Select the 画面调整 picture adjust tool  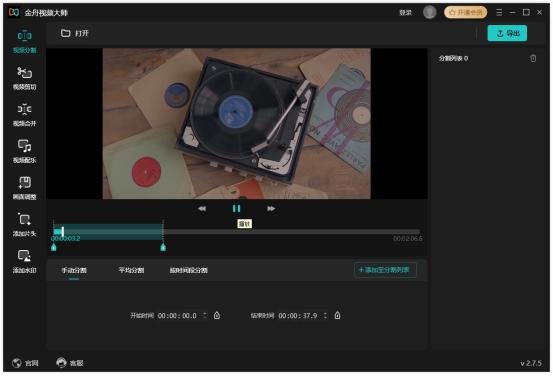(24, 188)
